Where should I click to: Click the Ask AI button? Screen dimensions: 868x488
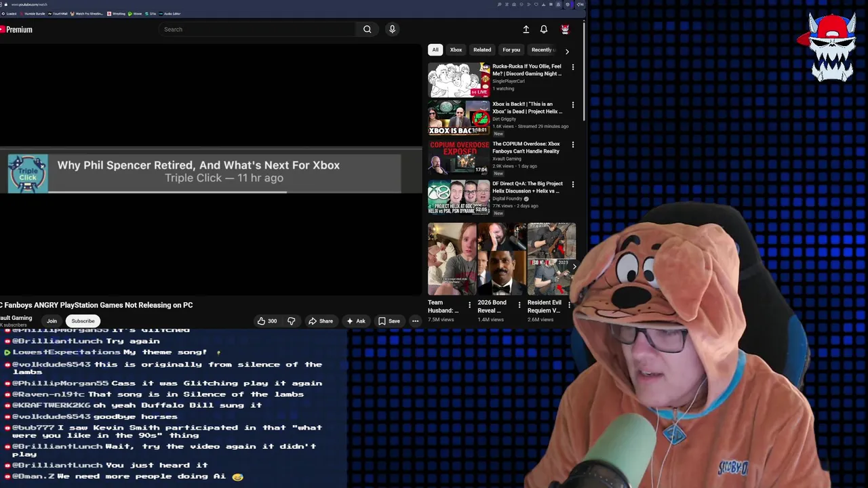coord(356,321)
